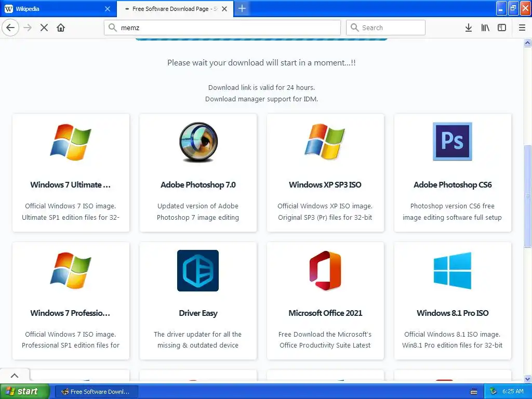The width and height of the screenshot is (532, 399).
Task: Open the hamburger application menu
Action: (x=522, y=28)
